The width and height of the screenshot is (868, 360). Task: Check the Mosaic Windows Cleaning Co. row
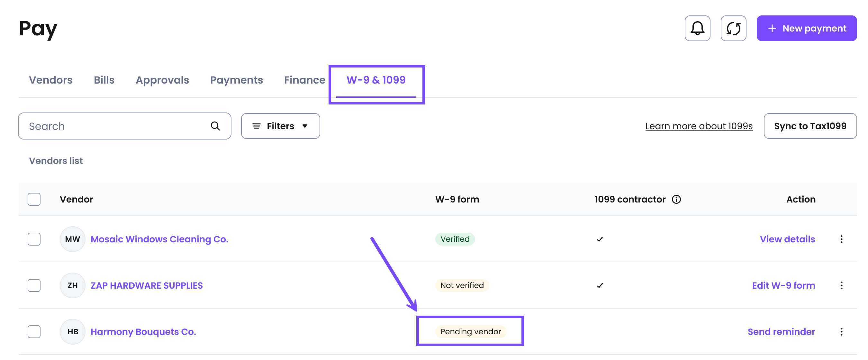[x=34, y=239]
